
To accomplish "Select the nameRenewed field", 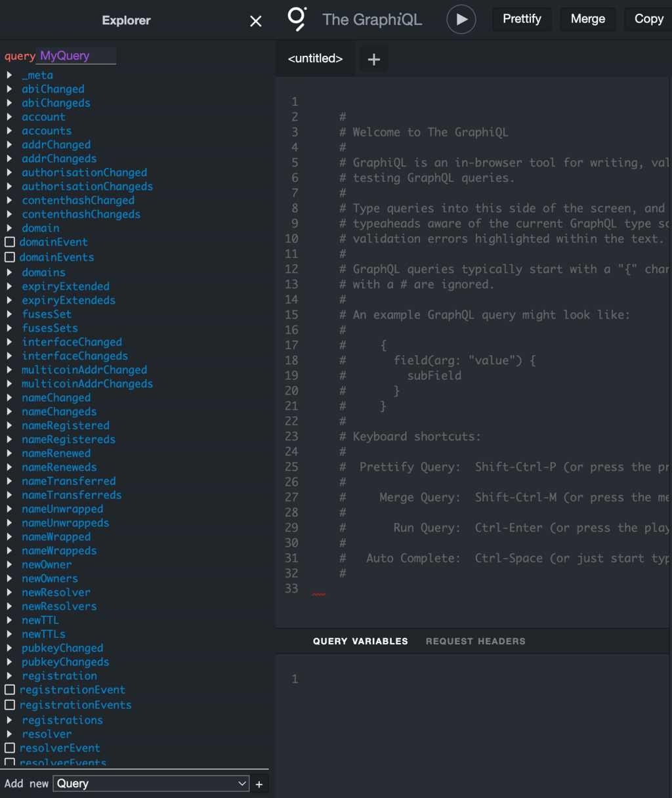I will pos(56,453).
